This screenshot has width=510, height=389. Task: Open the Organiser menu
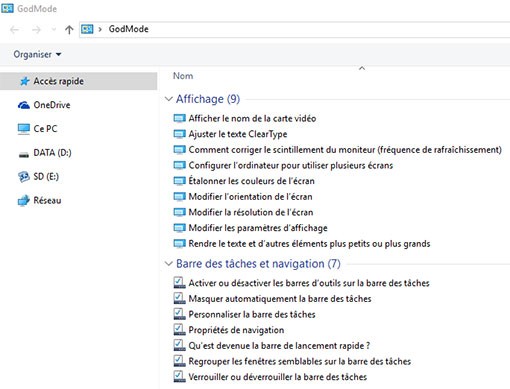point(37,54)
